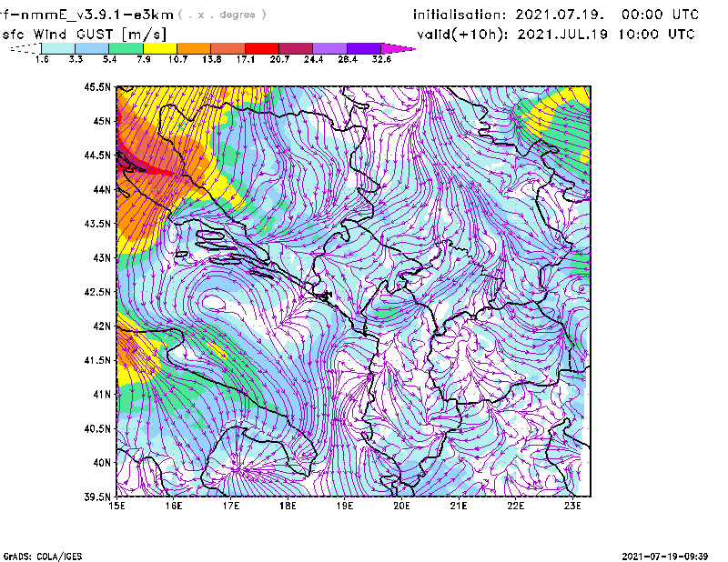Click the '10:00 UTC' valid time
728x562 pixels.
tap(656, 35)
